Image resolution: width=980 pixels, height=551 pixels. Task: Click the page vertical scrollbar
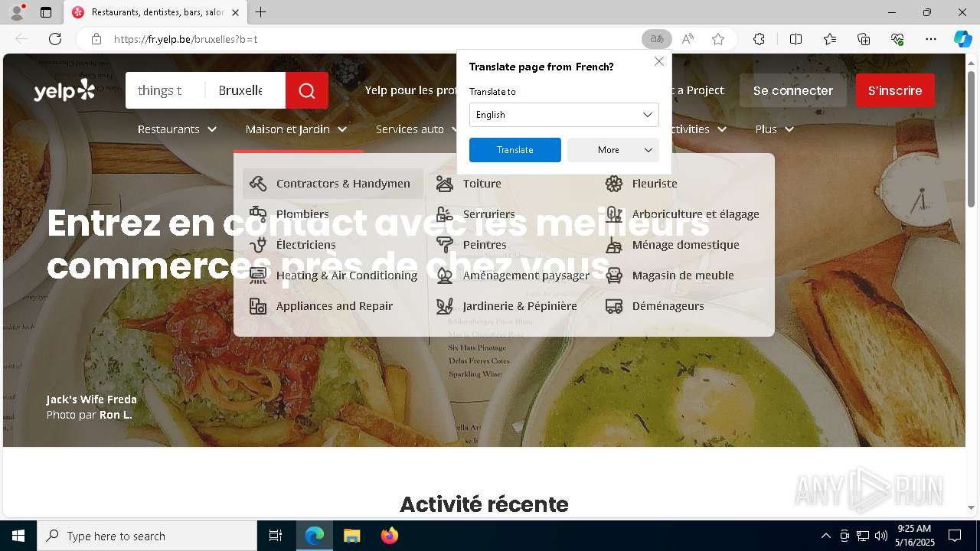click(x=972, y=138)
